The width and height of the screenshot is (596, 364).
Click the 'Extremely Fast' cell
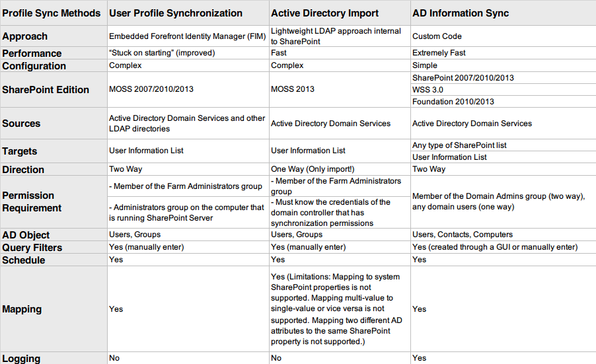tap(503, 53)
